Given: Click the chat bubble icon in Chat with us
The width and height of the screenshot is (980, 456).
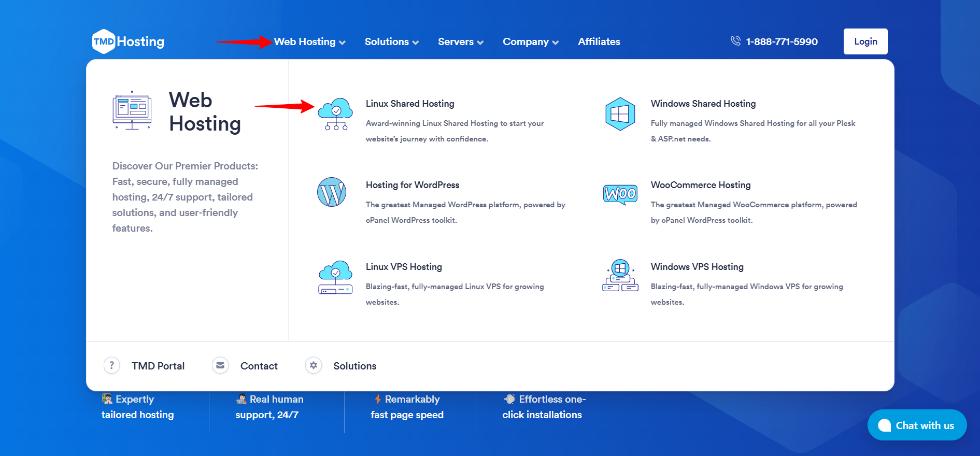Looking at the screenshot, I should (884, 425).
